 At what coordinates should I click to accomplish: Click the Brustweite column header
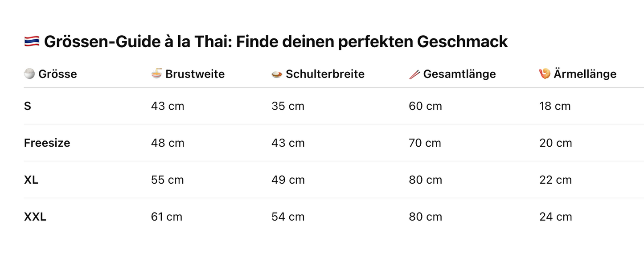click(x=195, y=74)
